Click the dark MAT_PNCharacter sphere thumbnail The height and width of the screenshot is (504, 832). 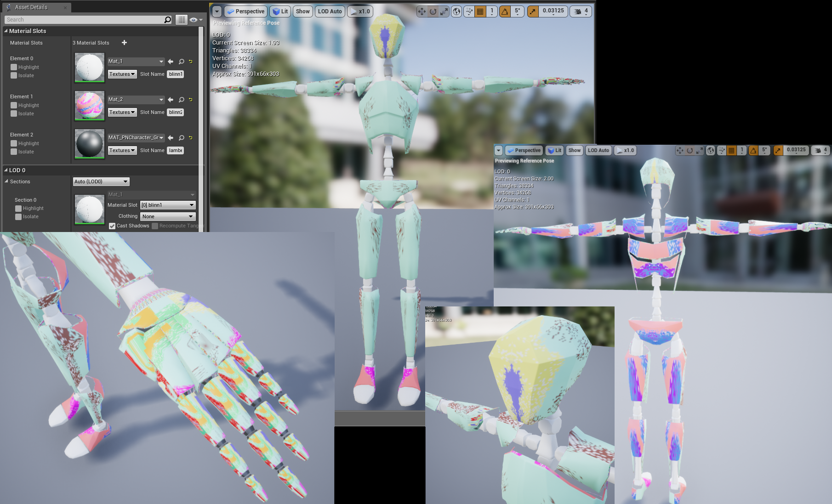90,144
